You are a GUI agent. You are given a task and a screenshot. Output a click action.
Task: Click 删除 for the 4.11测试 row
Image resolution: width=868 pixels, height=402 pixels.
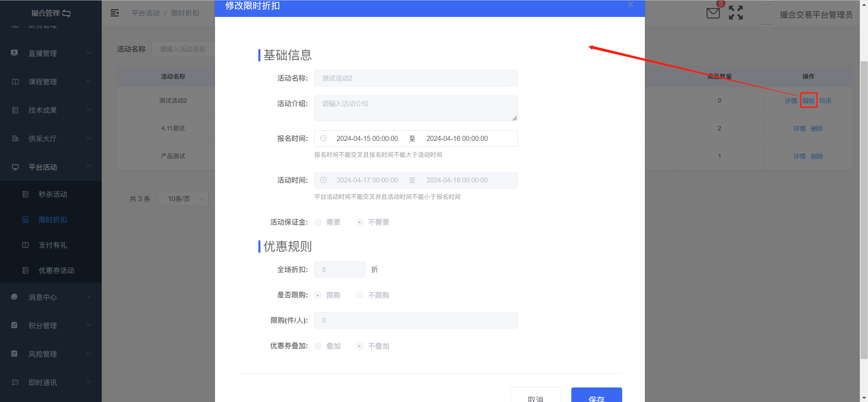click(817, 128)
